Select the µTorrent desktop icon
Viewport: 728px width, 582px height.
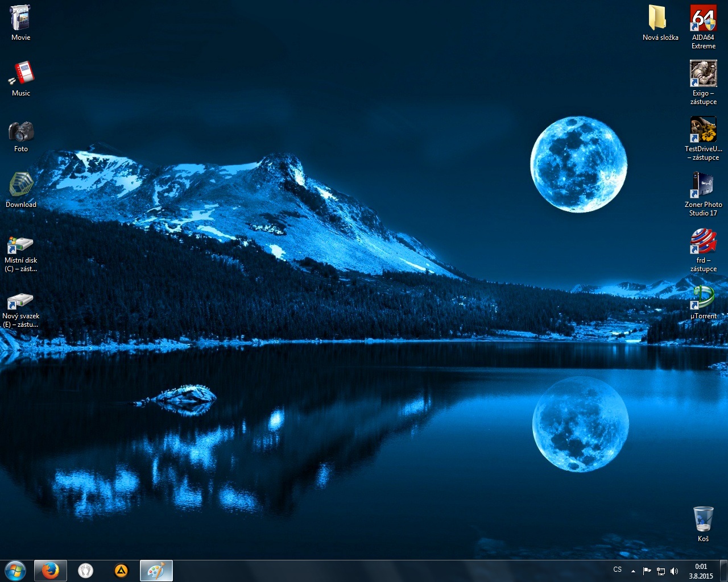[x=704, y=302]
